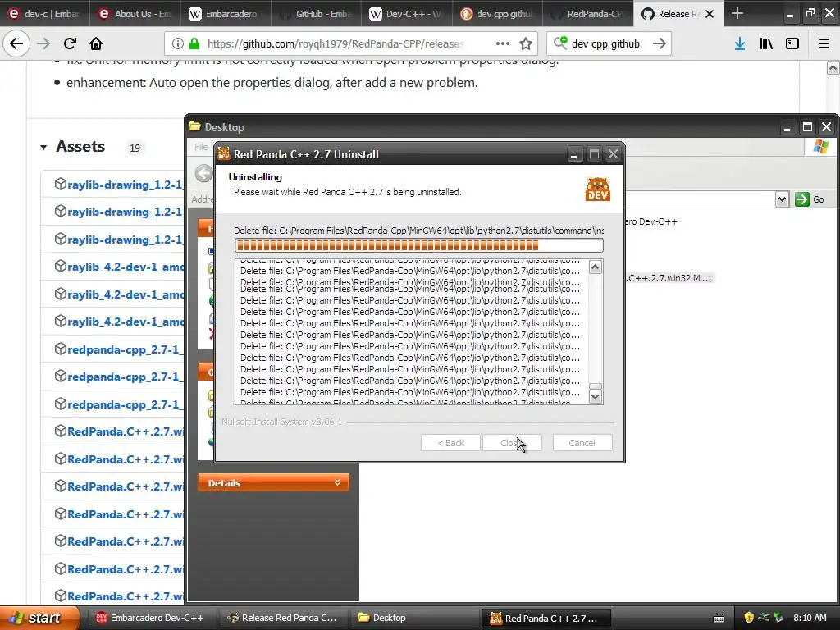
Task: Switch to Embarcadero Wikipedia tab
Action: point(225,14)
